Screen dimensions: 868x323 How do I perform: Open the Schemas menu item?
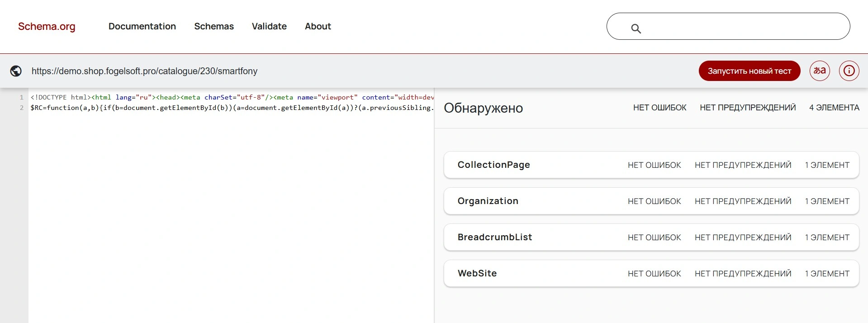click(214, 26)
